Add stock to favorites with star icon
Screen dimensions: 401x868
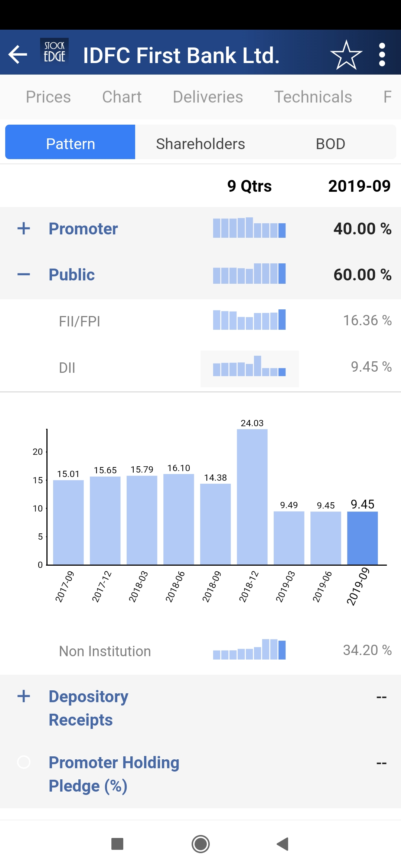346,55
